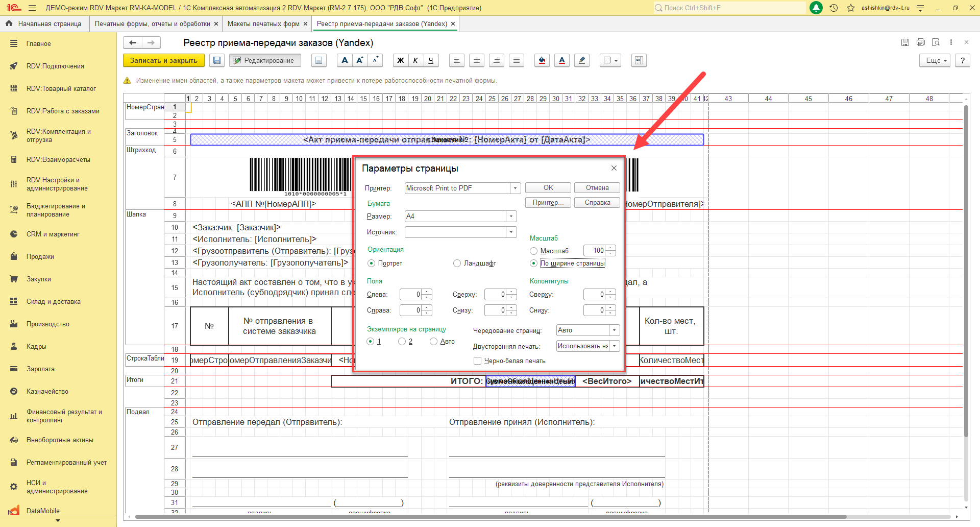Open the Принтер dropdown list

pyautogui.click(x=515, y=188)
